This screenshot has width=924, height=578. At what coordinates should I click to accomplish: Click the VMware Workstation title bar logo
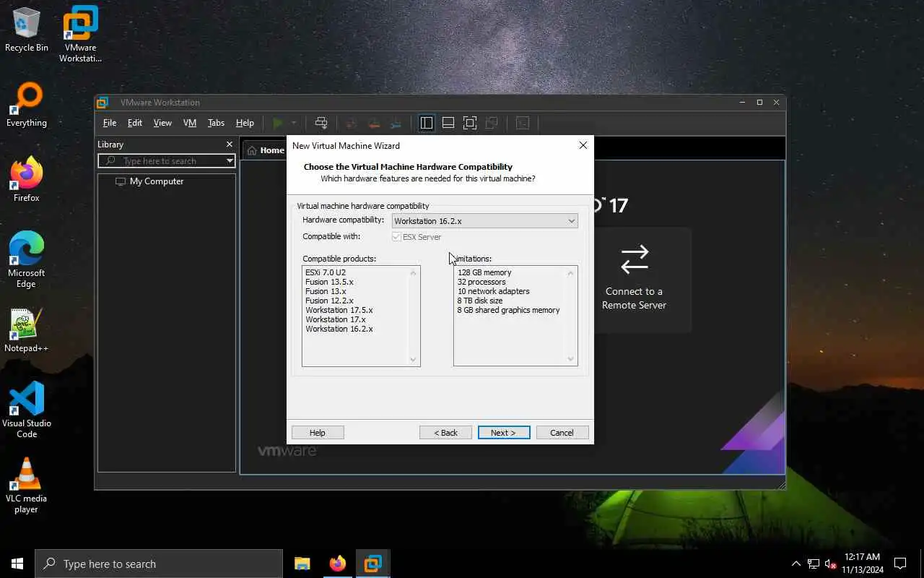point(103,103)
